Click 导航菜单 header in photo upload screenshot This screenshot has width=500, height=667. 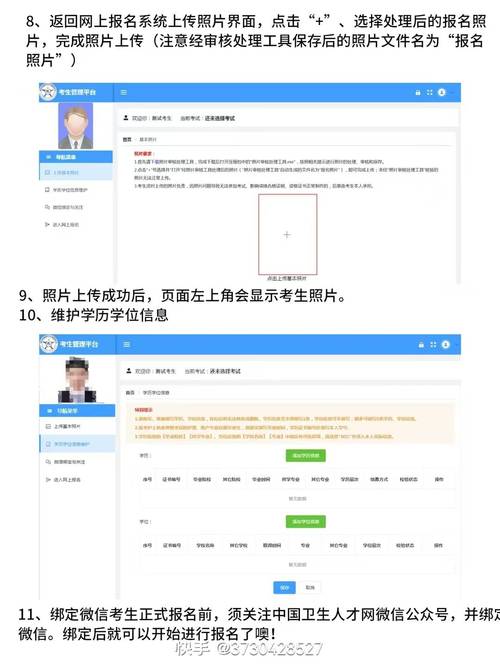(x=76, y=157)
